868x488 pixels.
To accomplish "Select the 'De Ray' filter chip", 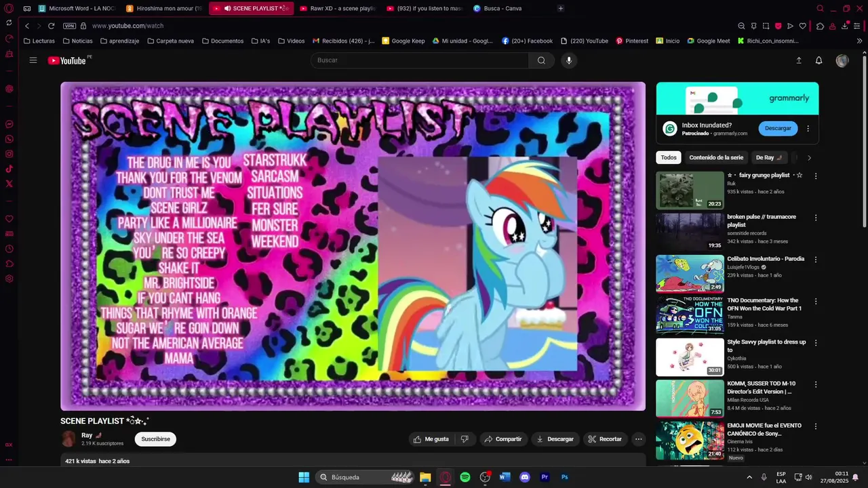I will (769, 158).
